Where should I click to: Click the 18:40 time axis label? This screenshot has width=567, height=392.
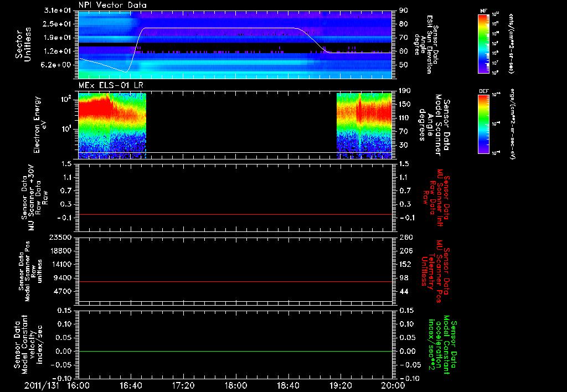tap(288, 385)
